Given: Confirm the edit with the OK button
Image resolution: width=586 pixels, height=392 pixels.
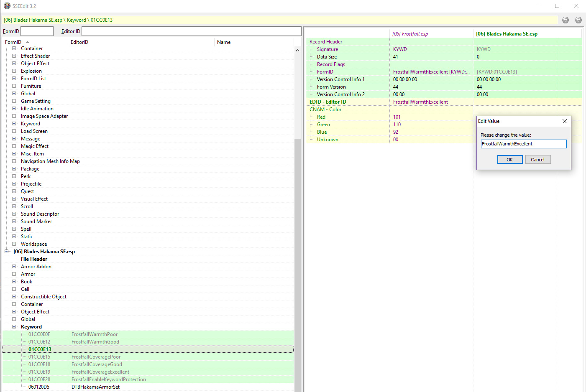Looking at the screenshot, I should coord(510,160).
